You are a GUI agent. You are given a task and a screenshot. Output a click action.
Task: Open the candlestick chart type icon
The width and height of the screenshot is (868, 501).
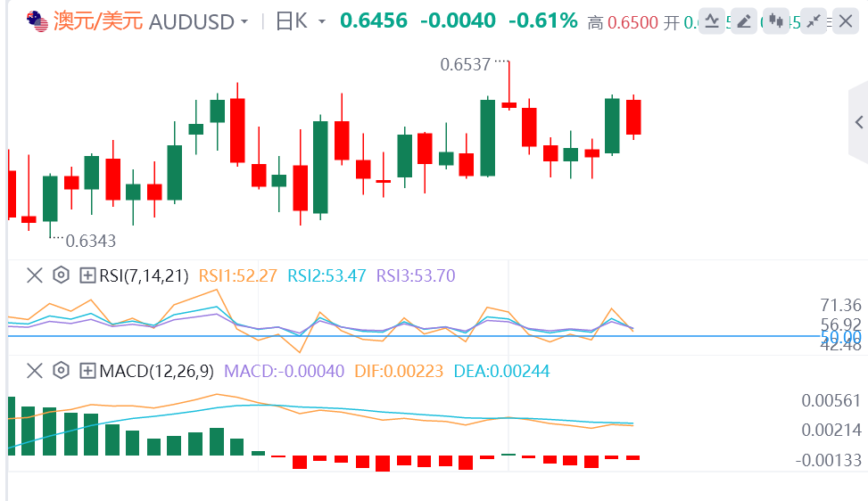(x=776, y=21)
